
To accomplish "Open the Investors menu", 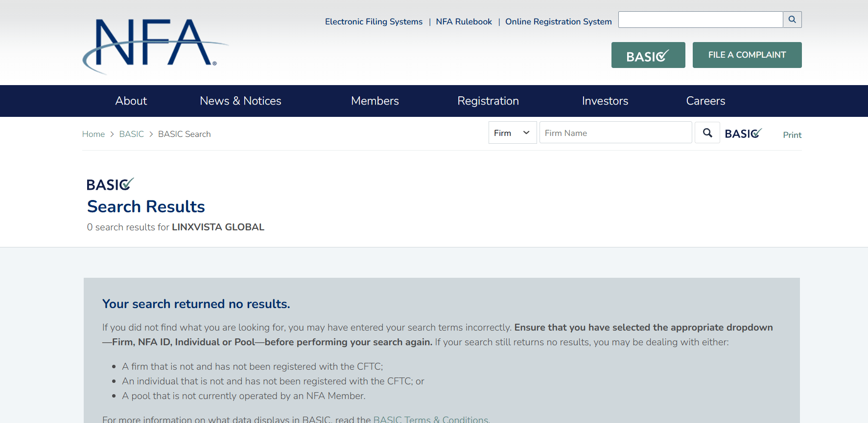I will coord(605,101).
